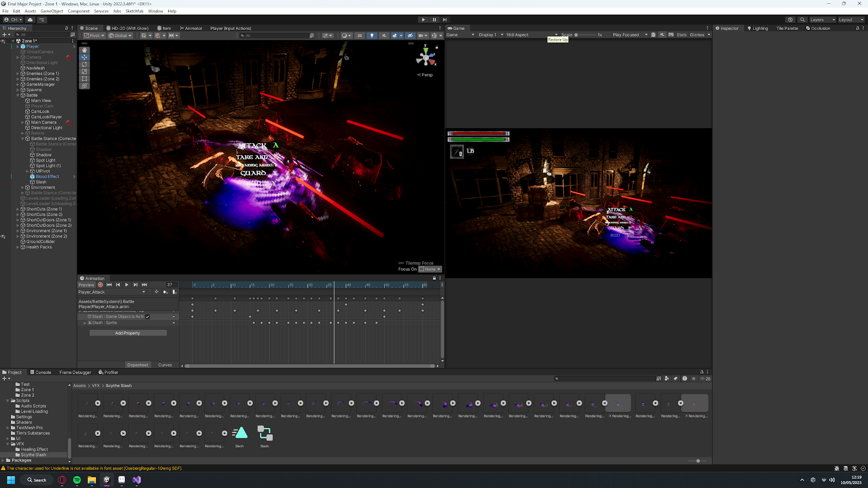Click the Rect tool in Scene toolbar
Screen dimensions: 868x488
click(84, 79)
